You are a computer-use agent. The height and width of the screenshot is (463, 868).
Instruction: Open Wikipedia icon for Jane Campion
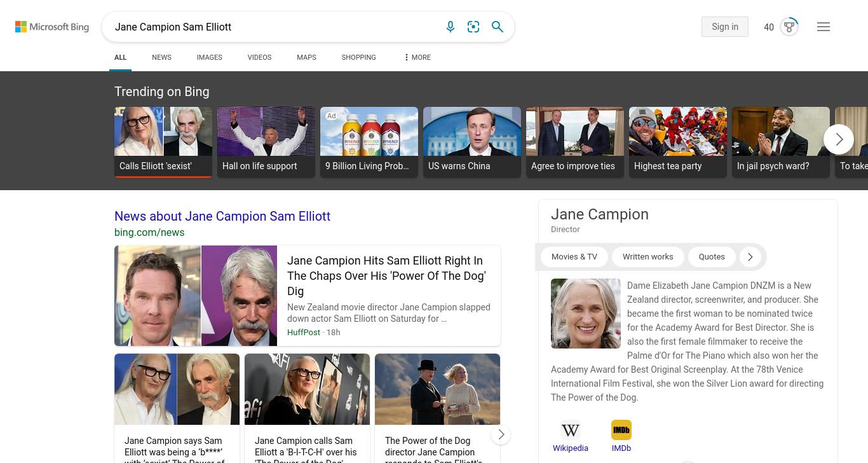(x=571, y=430)
